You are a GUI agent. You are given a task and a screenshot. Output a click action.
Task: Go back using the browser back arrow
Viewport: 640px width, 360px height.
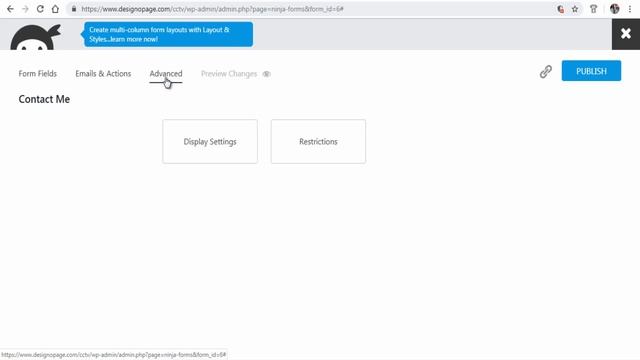click(10, 9)
